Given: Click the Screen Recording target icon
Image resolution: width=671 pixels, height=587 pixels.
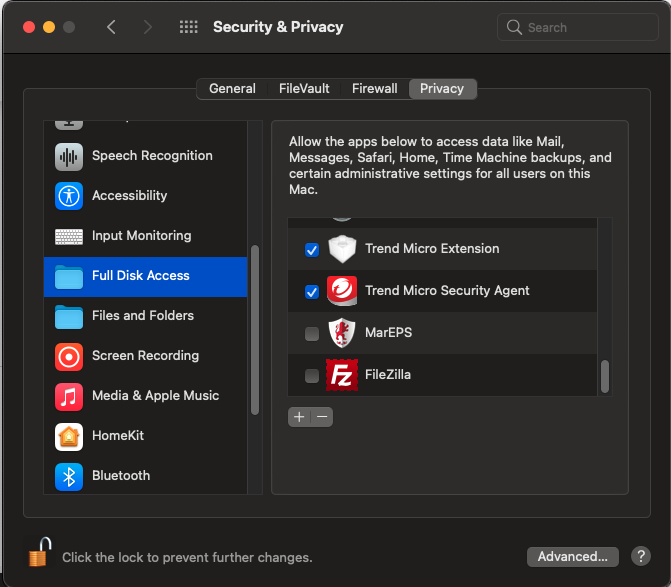Looking at the screenshot, I should pyautogui.click(x=68, y=356).
